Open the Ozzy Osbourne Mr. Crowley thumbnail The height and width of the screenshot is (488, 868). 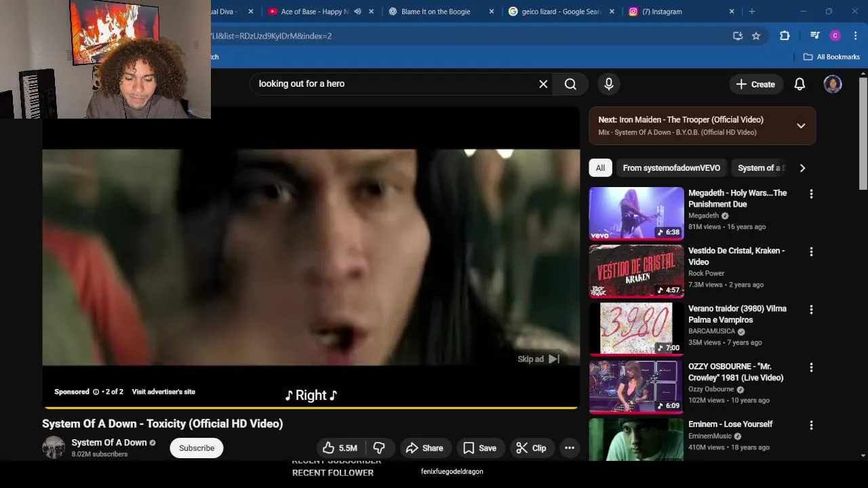pyautogui.click(x=636, y=386)
